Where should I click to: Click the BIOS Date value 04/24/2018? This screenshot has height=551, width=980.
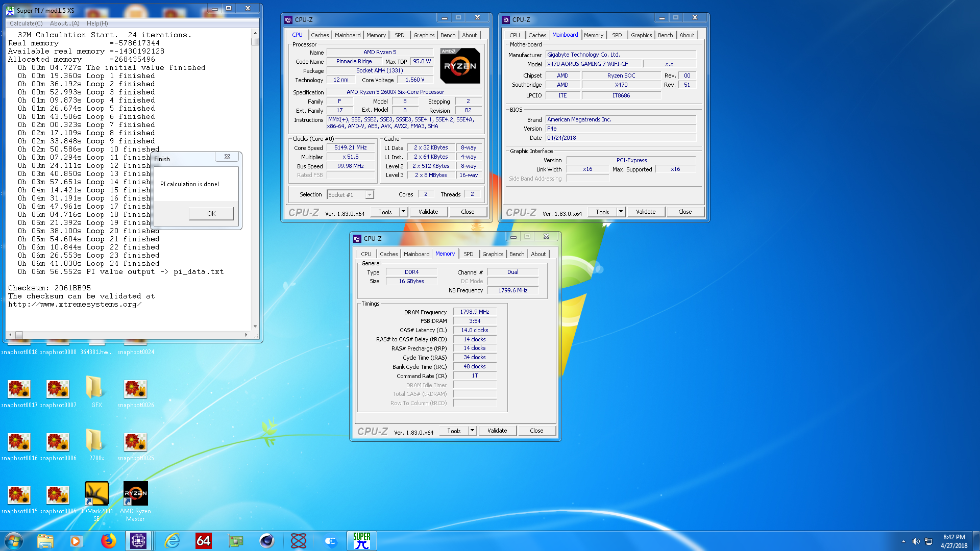(621, 138)
